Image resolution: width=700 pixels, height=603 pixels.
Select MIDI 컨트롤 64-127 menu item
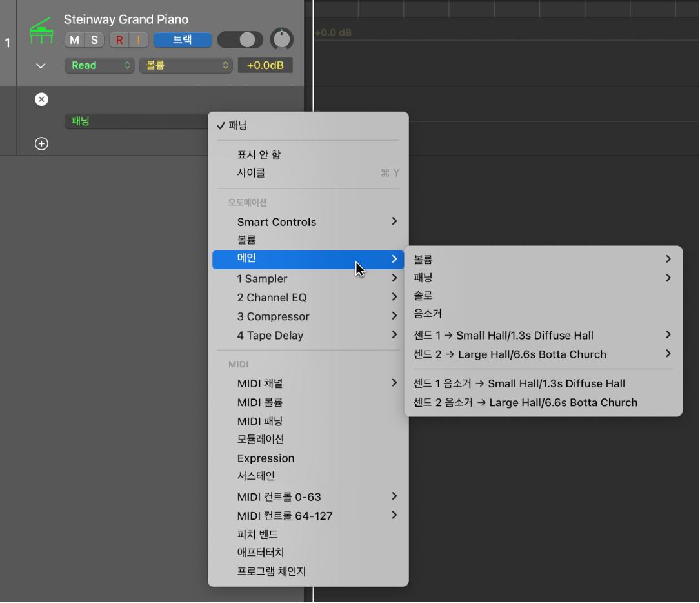pyautogui.click(x=285, y=516)
